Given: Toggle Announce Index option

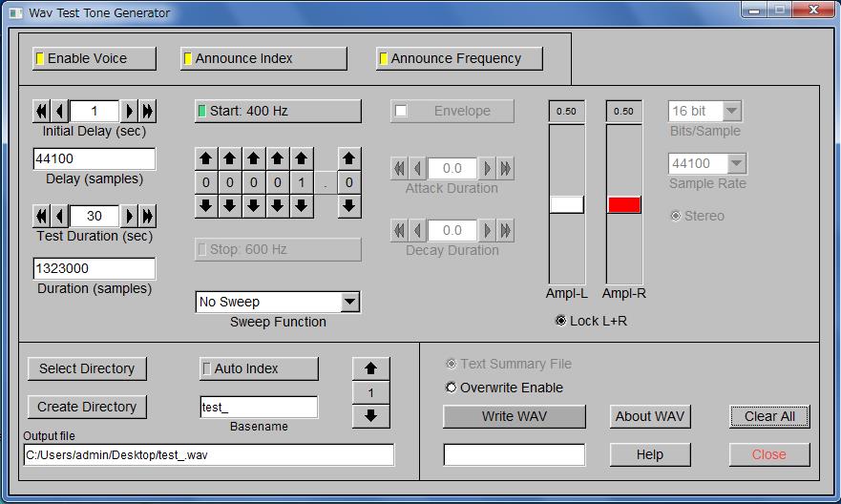Looking at the screenshot, I should [263, 58].
